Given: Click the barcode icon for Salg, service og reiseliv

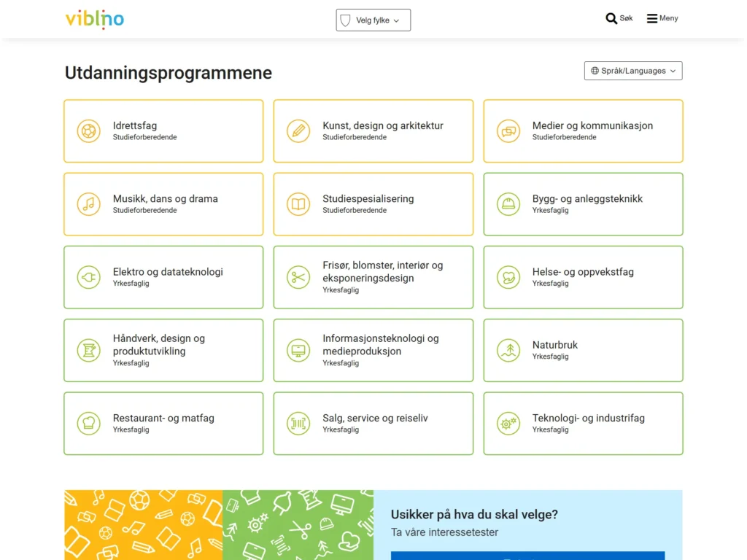Looking at the screenshot, I should point(298,424).
